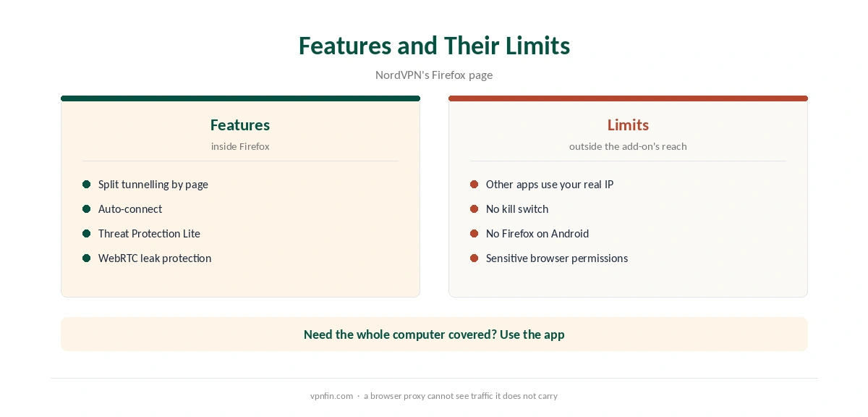Select 'Split tunnelling by page' item

(x=153, y=184)
